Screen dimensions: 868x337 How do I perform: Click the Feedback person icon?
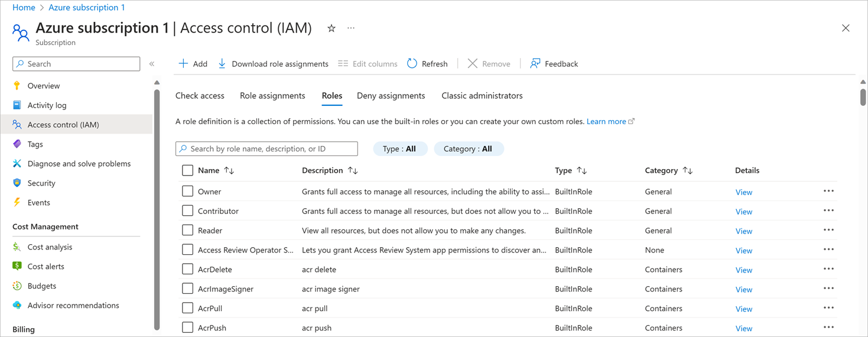535,63
